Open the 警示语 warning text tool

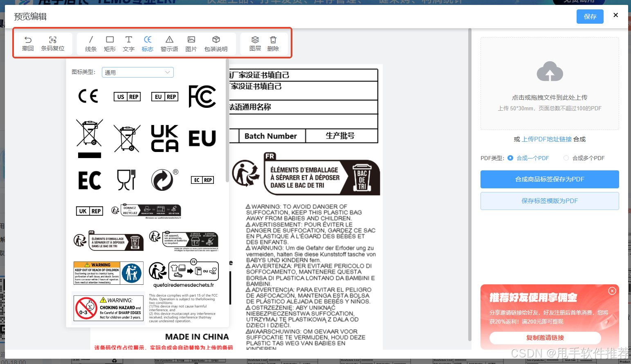[169, 44]
